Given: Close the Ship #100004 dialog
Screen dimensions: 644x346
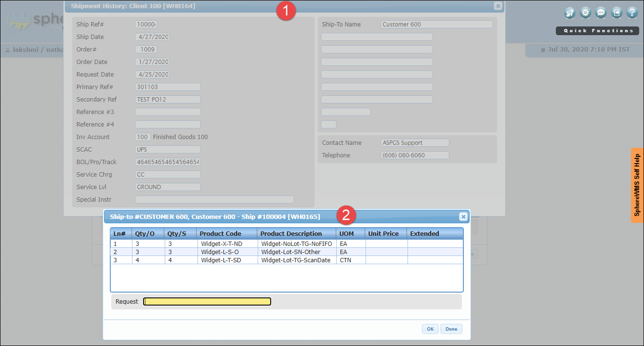Looking at the screenshot, I should [x=463, y=216].
